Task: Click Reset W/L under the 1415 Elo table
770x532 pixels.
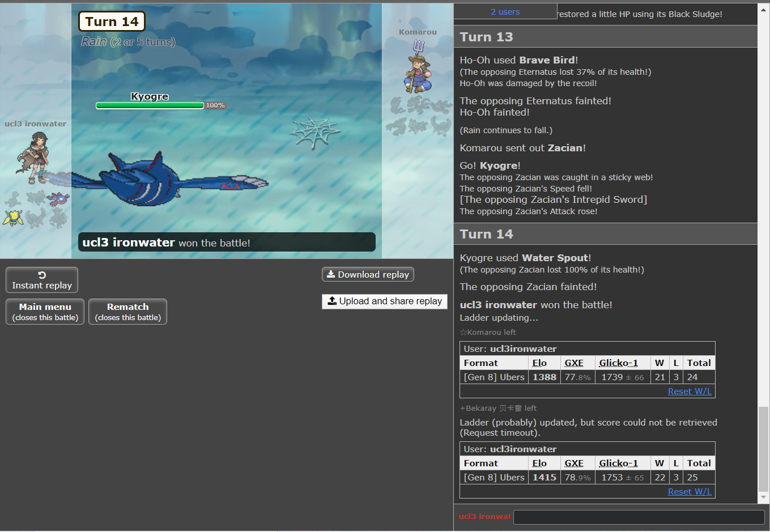Action: click(690, 492)
